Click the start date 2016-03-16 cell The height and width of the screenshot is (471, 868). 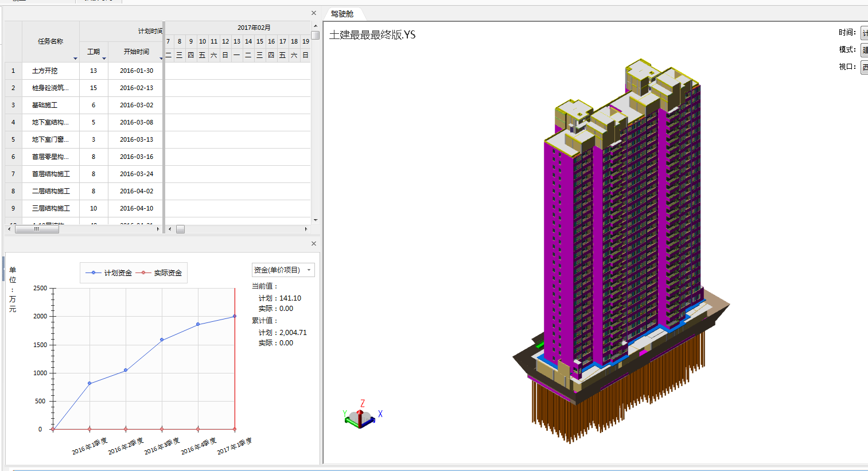(136, 157)
